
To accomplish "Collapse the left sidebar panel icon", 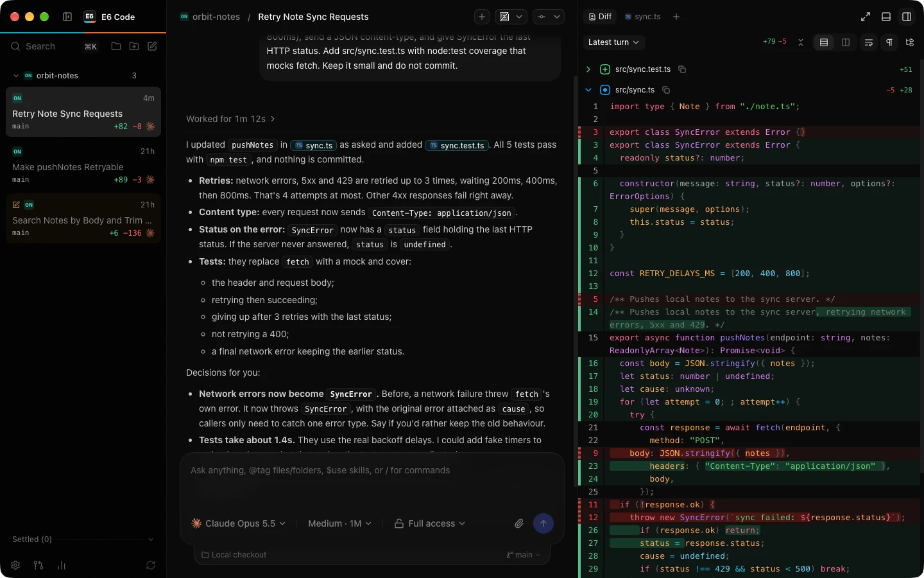I will pos(67,17).
